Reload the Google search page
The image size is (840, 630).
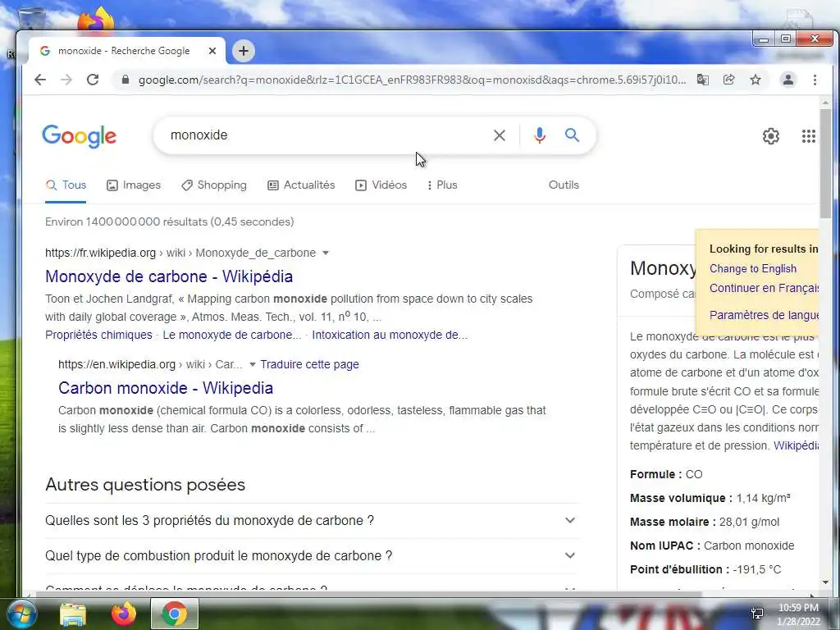pos(93,80)
